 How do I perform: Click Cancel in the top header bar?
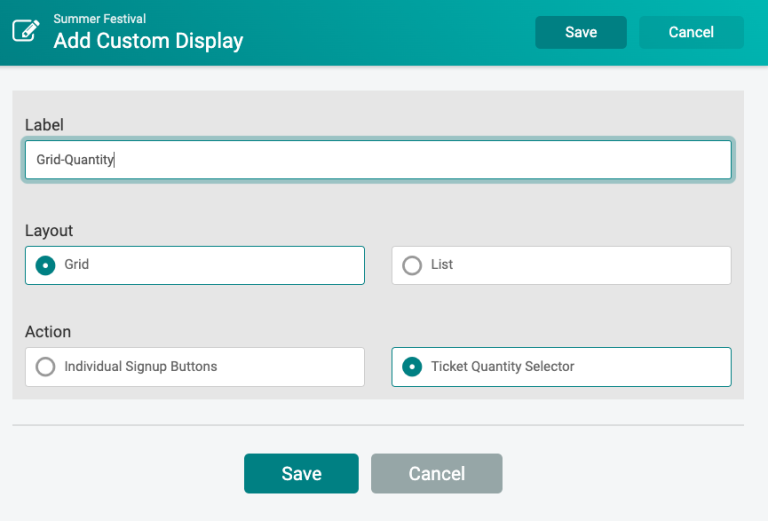[691, 32]
